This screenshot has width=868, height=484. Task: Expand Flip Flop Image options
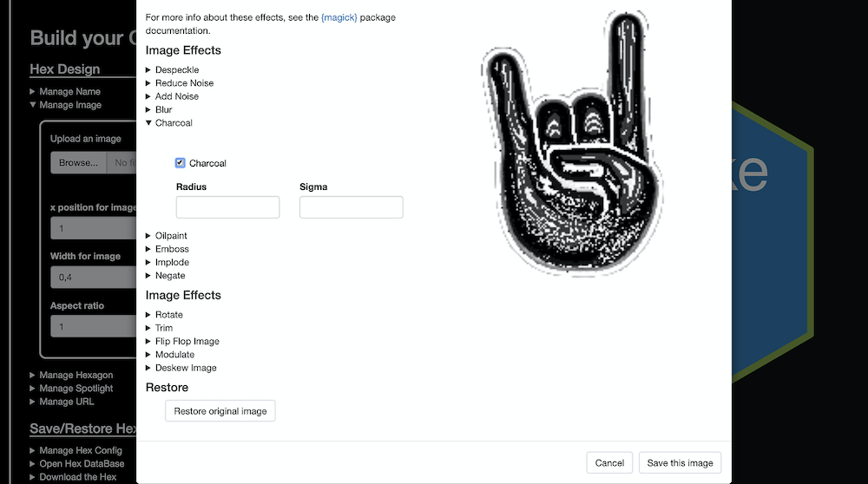coord(187,342)
